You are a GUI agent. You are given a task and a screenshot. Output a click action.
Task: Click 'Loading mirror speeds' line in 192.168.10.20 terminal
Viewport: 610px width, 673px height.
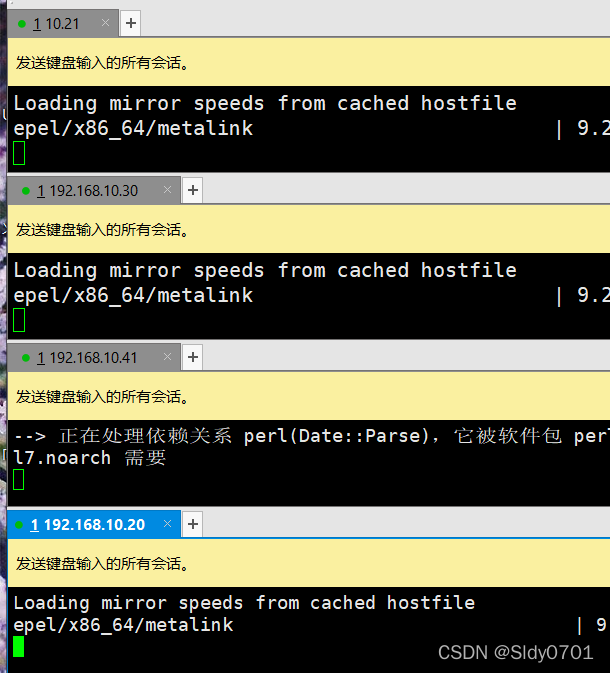coord(244,603)
